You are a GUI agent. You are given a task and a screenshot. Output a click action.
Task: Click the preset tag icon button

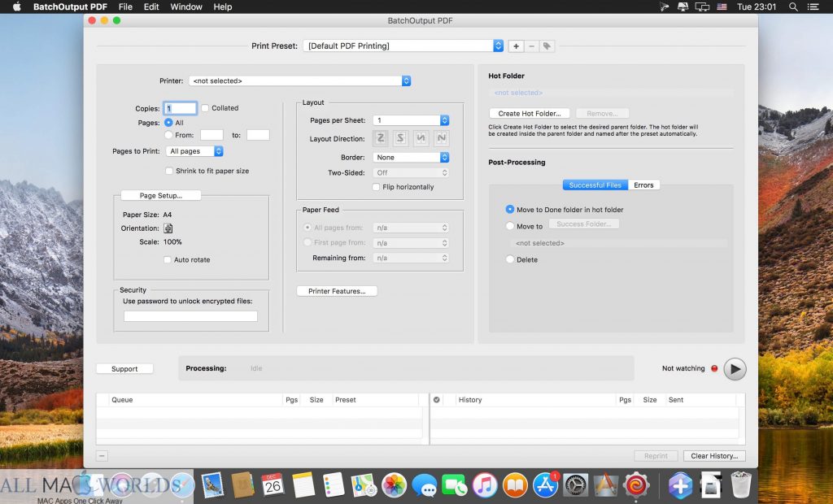click(x=547, y=46)
